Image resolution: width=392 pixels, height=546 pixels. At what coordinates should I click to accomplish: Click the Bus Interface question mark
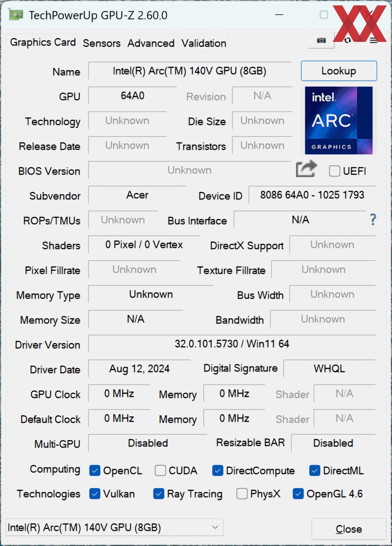pyautogui.click(x=373, y=220)
